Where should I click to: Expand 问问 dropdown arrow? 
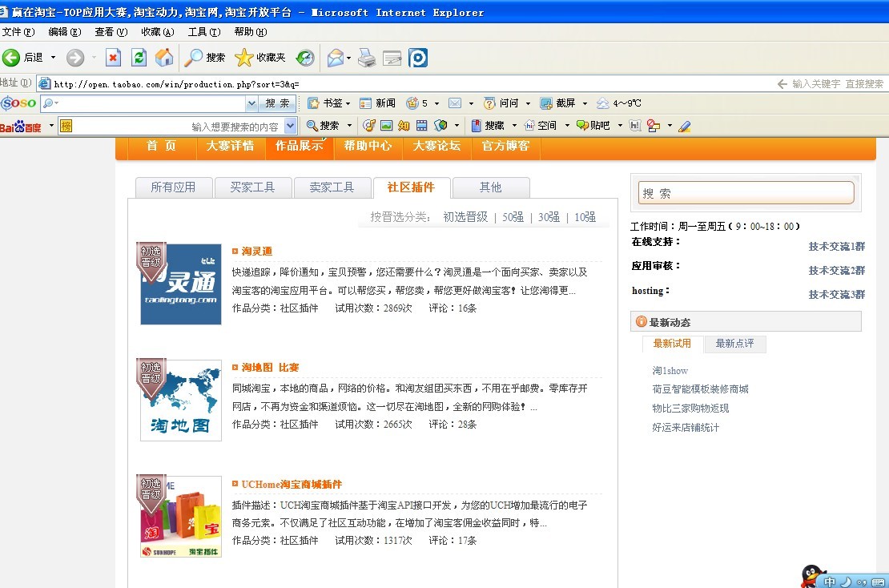[528, 104]
